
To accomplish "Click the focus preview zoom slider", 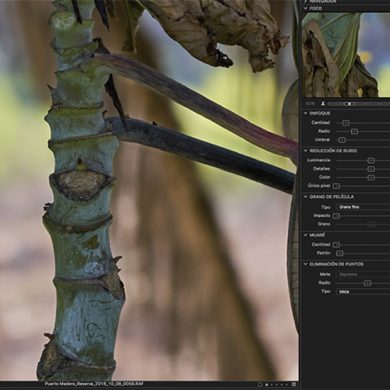I will pos(359,104).
